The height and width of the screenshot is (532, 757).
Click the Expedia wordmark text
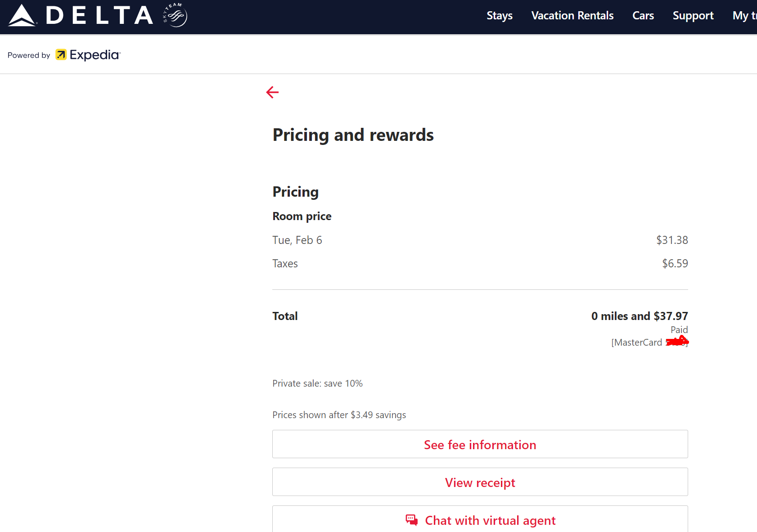pos(95,55)
